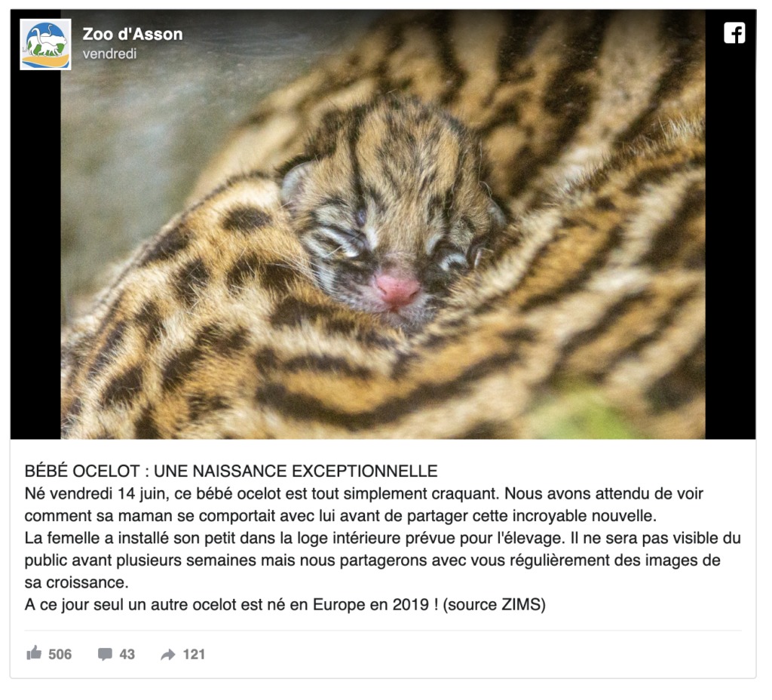The image size is (772, 700).
Task: Open the Facebook logo icon link
Action: (x=734, y=33)
